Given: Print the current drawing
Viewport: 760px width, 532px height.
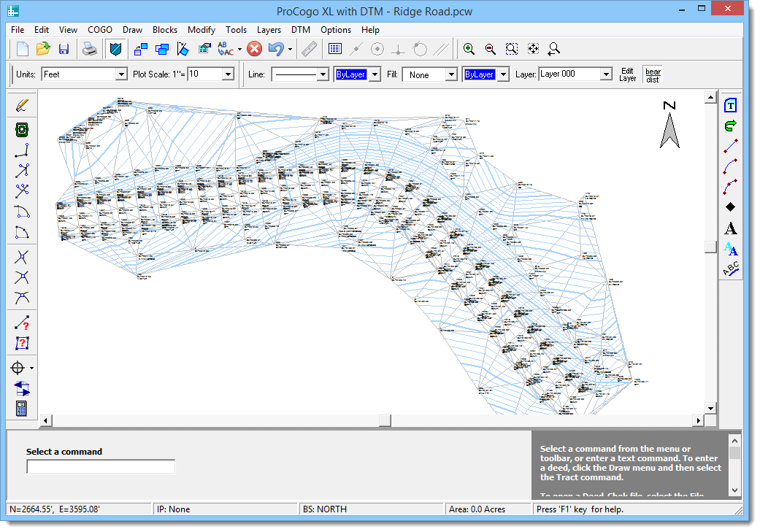Looking at the screenshot, I should (90, 49).
